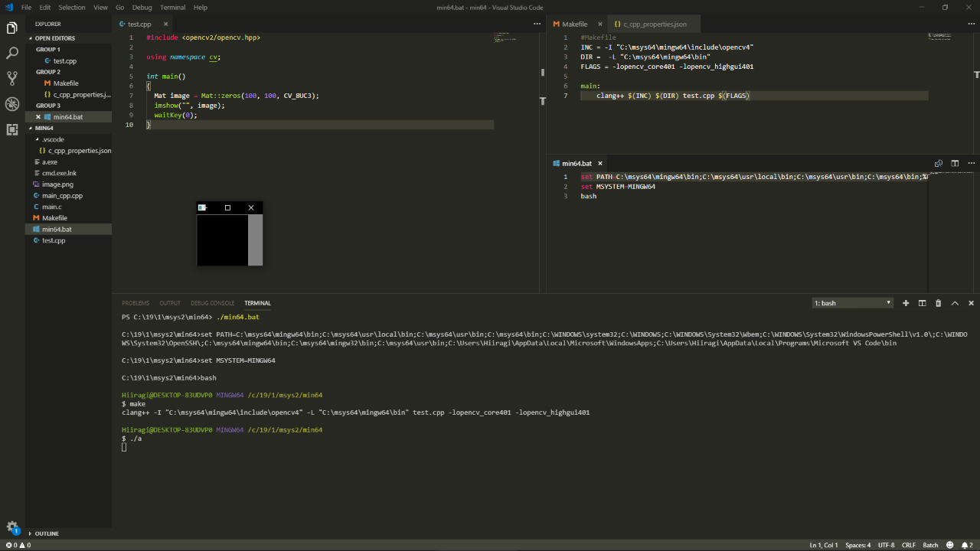Screen dimensions: 980x551
Task: Click the CRLF line ending button
Action: (909, 545)
